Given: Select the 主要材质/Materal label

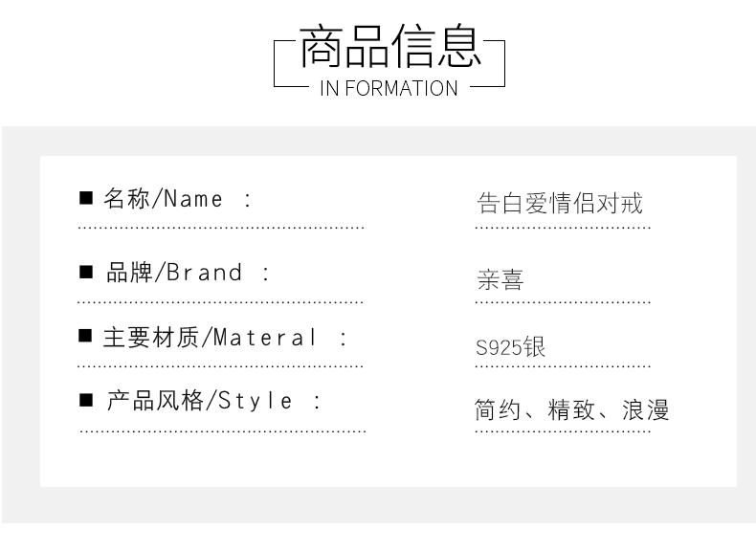Looking at the screenshot, I should pos(211,337).
